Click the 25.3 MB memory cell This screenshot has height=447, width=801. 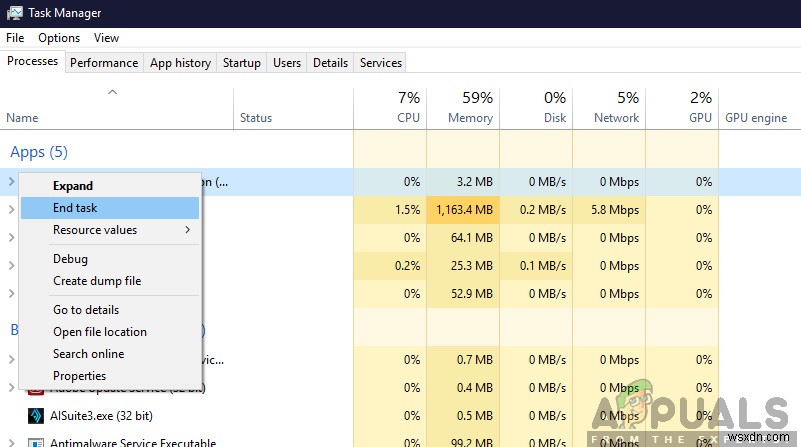tap(463, 266)
